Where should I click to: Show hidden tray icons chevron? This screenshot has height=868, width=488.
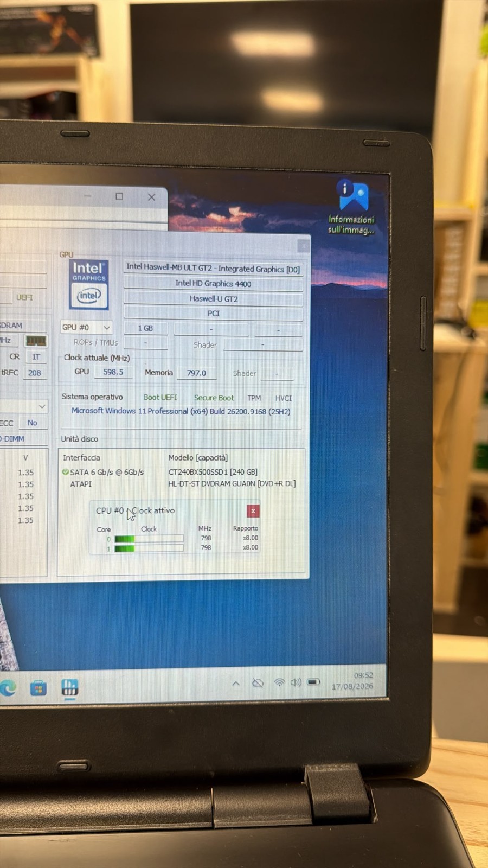click(236, 684)
